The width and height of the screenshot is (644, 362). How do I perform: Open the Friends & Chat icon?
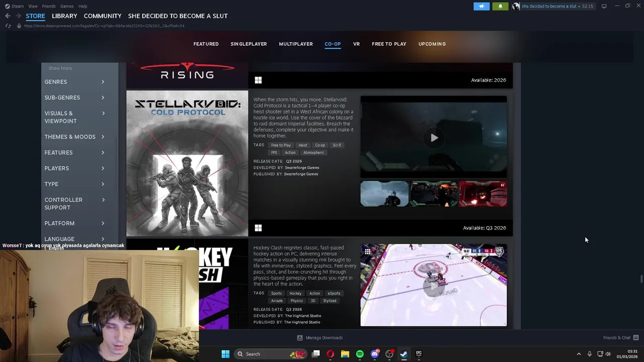(636, 337)
